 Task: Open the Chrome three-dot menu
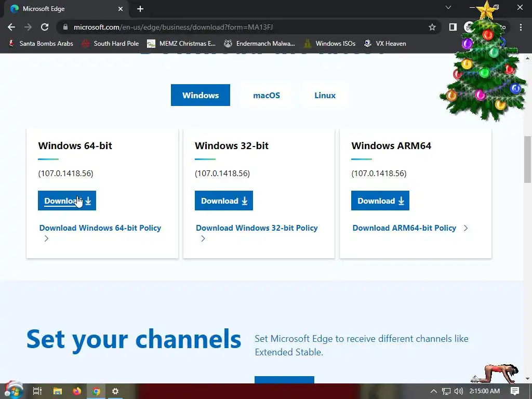[521, 27]
